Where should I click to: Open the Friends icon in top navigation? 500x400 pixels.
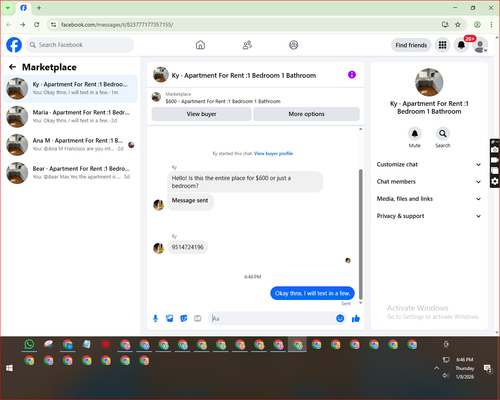click(247, 45)
